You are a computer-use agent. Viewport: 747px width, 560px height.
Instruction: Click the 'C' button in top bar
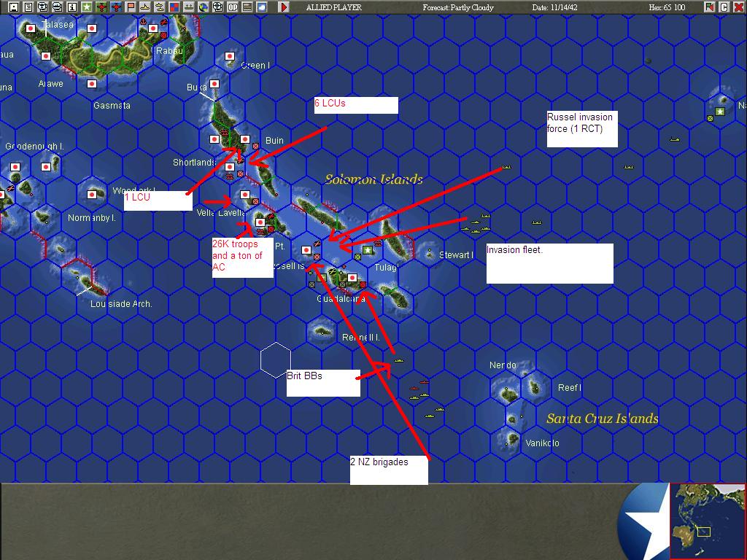point(724,7)
